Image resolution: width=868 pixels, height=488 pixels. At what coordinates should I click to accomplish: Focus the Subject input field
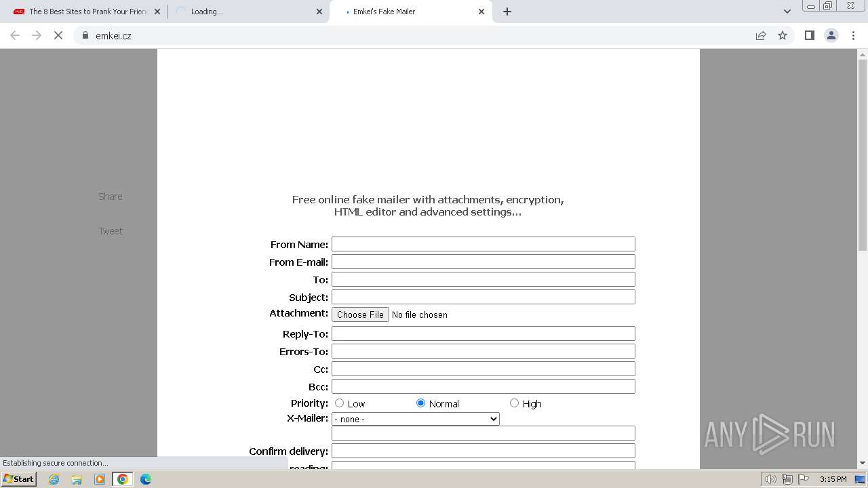(484, 297)
